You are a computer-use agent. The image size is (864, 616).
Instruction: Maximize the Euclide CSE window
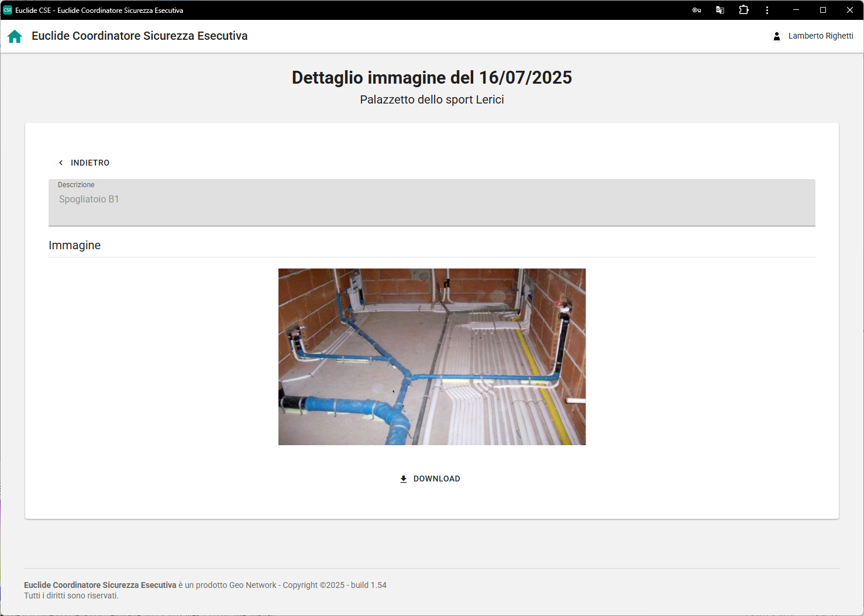point(823,10)
